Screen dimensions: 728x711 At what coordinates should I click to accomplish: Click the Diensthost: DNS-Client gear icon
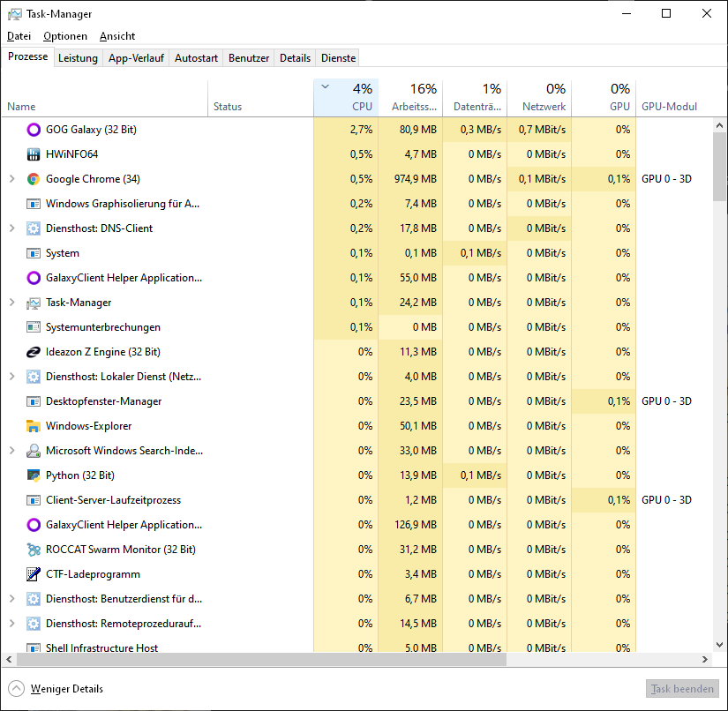[x=34, y=228]
